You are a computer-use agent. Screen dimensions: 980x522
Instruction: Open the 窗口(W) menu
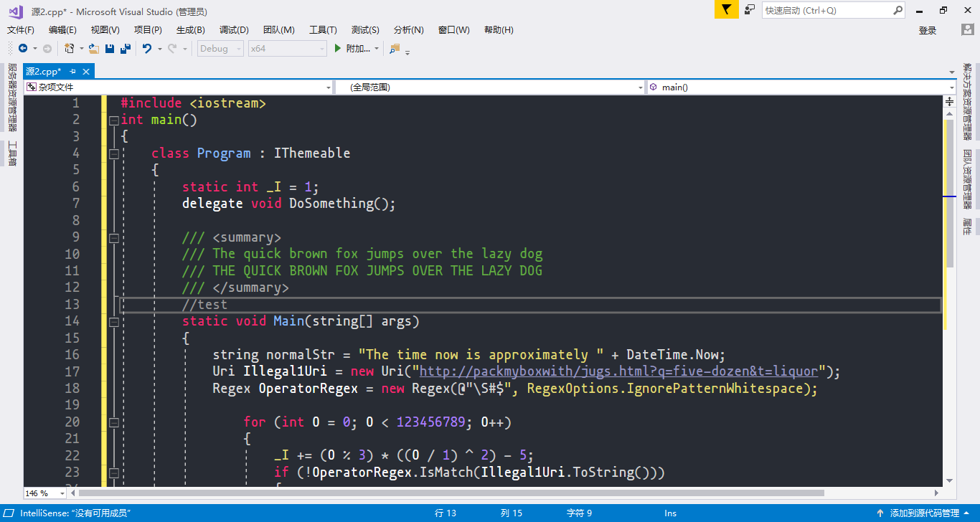(453, 30)
